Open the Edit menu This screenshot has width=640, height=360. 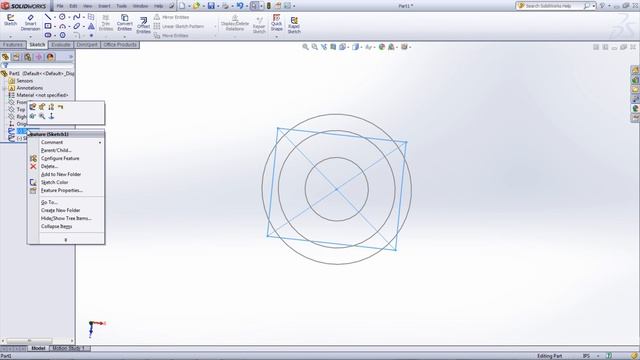tap(73, 6)
